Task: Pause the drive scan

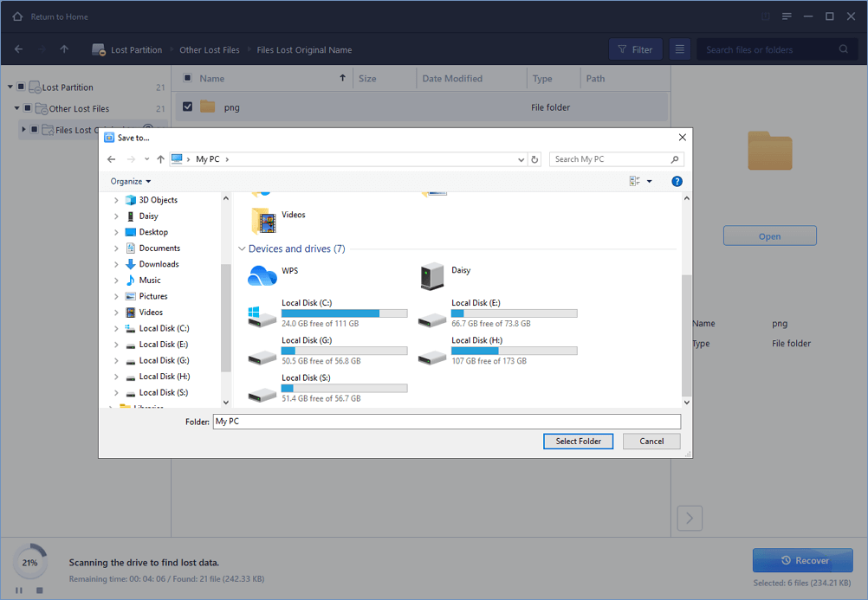Action: [20, 590]
